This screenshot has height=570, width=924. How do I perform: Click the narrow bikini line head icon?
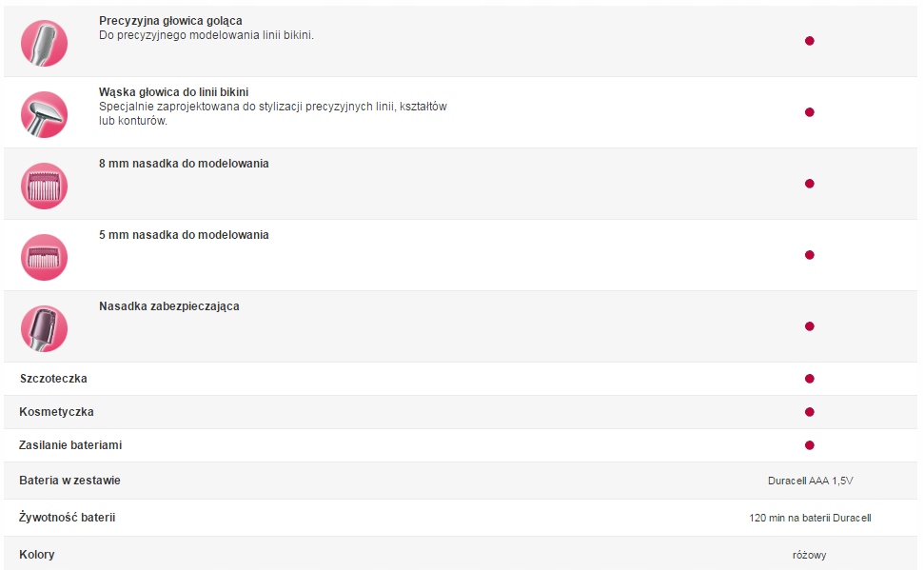click(x=44, y=114)
